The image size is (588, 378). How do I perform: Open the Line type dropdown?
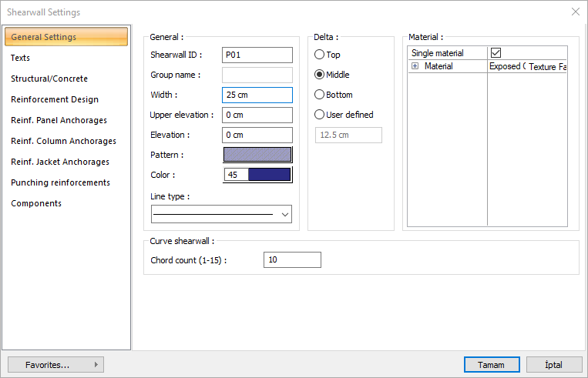click(x=286, y=214)
